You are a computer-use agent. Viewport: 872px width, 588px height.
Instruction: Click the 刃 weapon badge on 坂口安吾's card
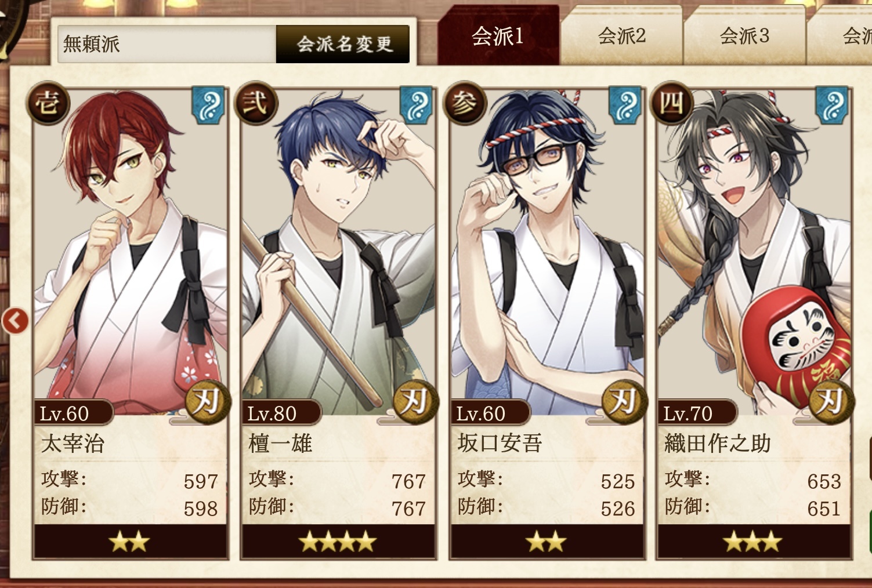[x=624, y=402]
